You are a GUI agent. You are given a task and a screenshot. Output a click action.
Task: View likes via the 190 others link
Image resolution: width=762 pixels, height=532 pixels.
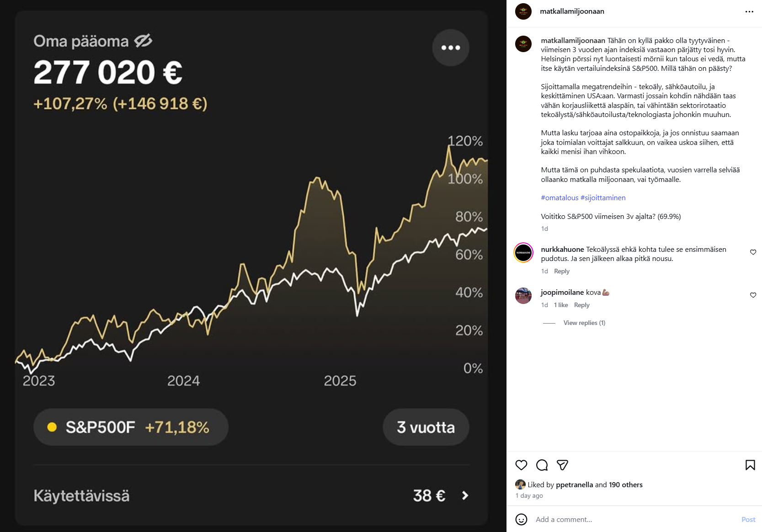click(625, 484)
